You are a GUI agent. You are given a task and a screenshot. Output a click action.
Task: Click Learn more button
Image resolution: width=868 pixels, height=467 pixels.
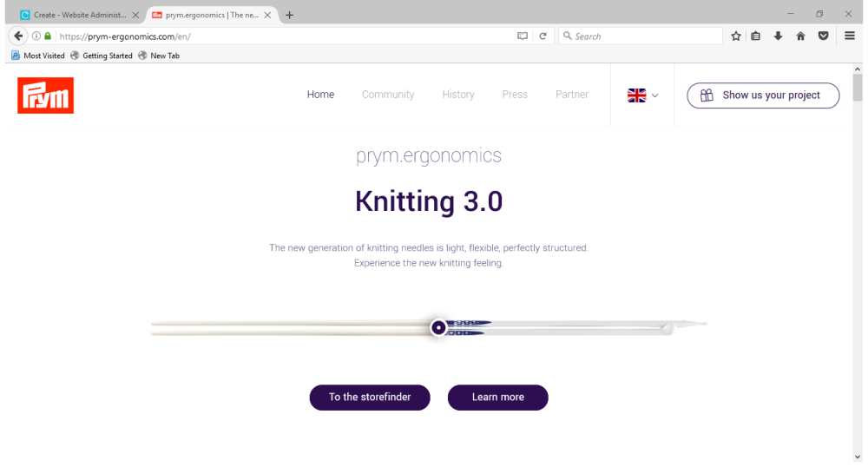[497, 398]
